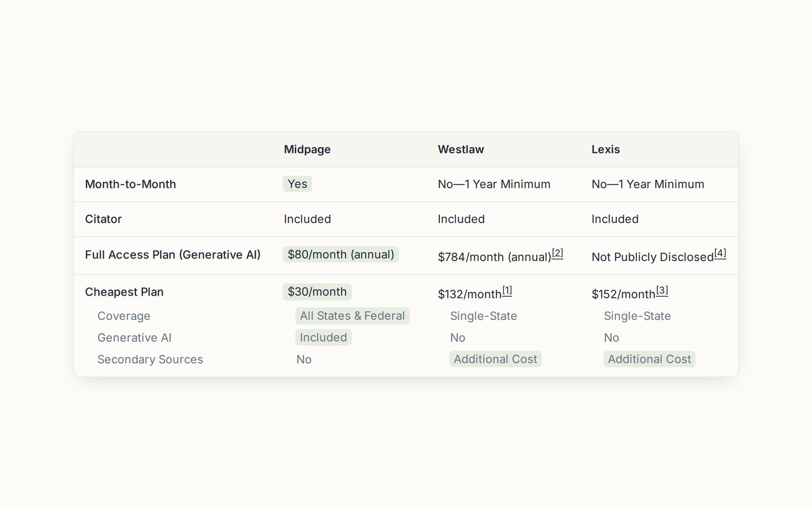
Task: Open footnote [4] beside Not Publicly Disclosed
Action: (x=720, y=253)
